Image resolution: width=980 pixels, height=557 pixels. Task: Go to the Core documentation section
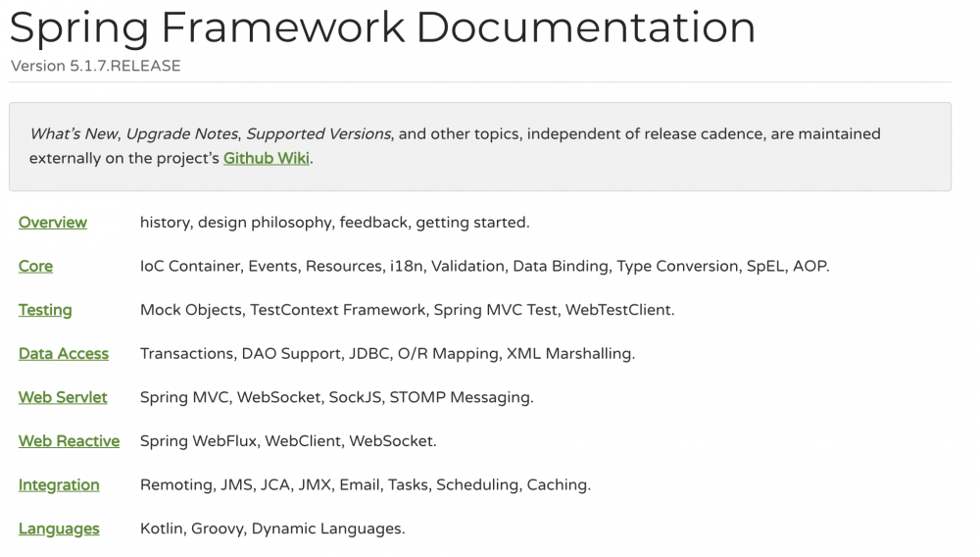click(x=35, y=267)
